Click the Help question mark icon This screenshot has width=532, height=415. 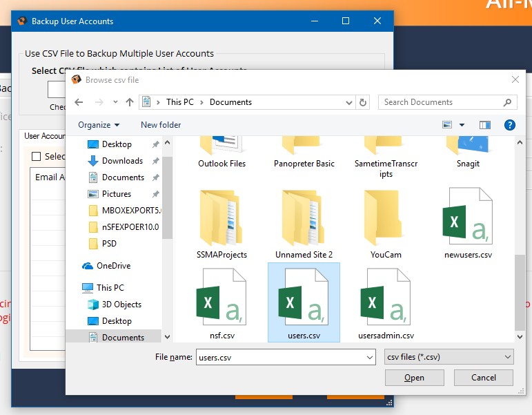(510, 125)
